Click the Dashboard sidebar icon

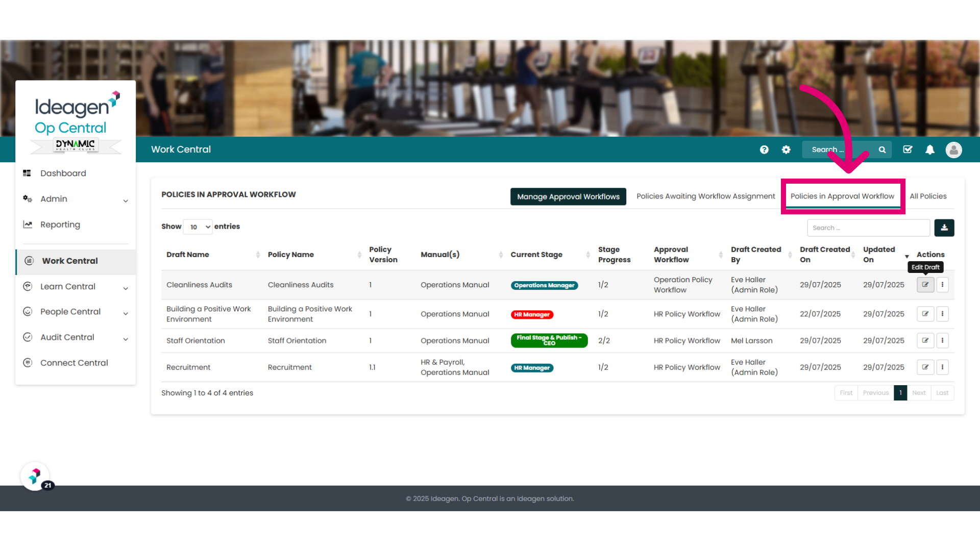[27, 173]
